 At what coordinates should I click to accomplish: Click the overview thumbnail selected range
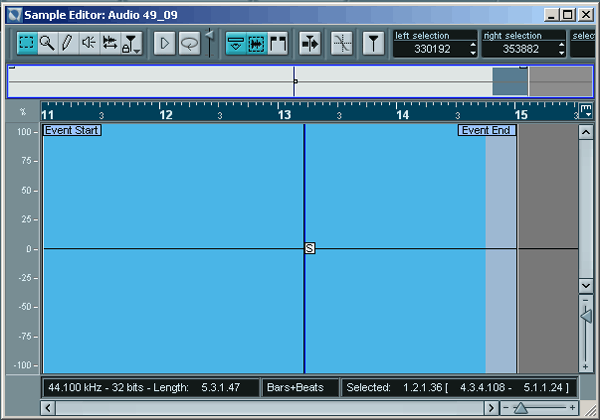510,81
